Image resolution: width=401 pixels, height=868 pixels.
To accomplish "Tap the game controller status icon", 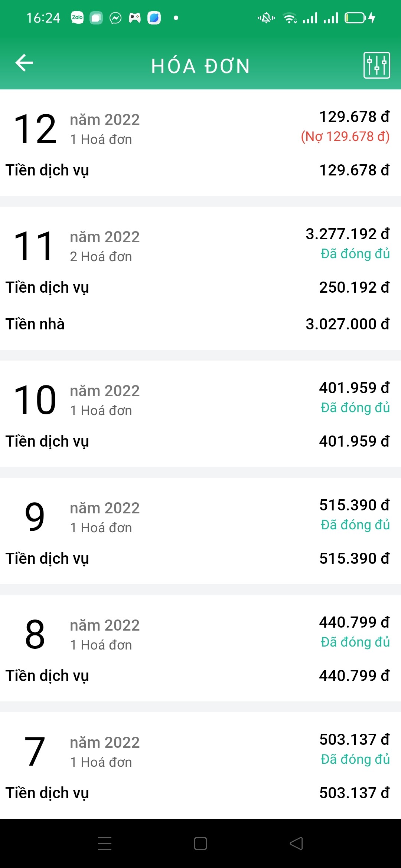I will coord(135,18).
